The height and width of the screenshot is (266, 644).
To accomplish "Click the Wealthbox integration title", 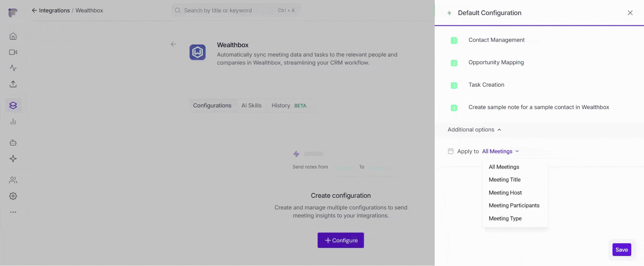I will point(233,45).
